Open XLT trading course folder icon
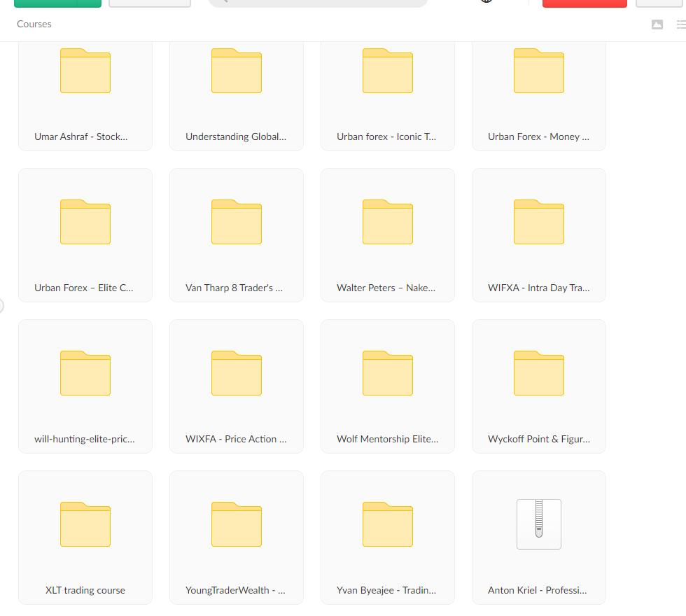This screenshot has width=686, height=616. click(x=85, y=524)
